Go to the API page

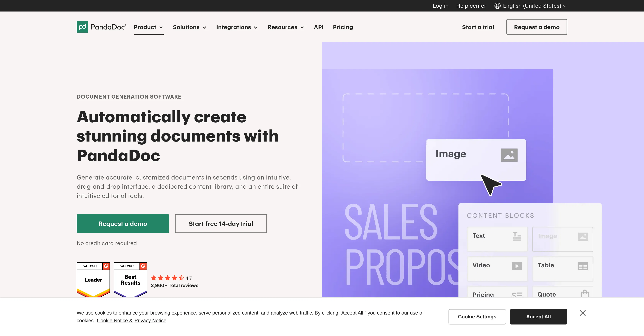[x=319, y=27]
